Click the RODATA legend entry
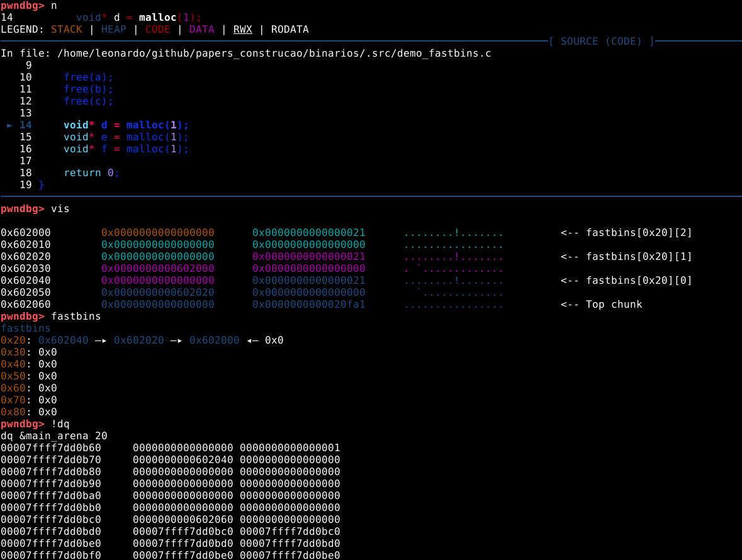 [x=289, y=30]
